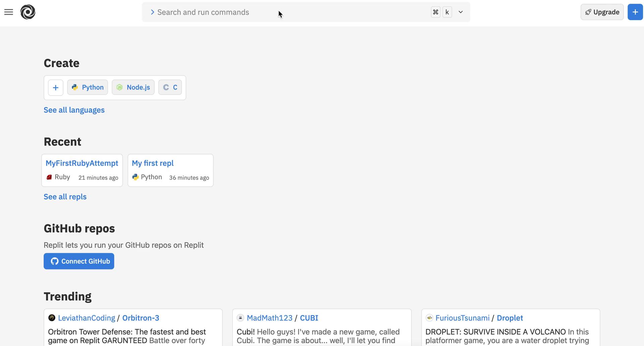Open See all repls
The image size is (644, 346).
[65, 197]
